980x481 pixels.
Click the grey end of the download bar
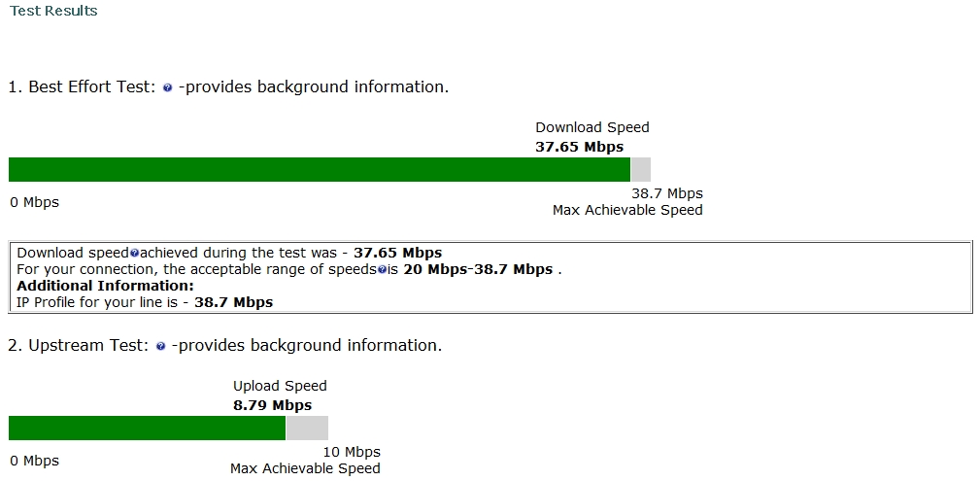(x=641, y=170)
